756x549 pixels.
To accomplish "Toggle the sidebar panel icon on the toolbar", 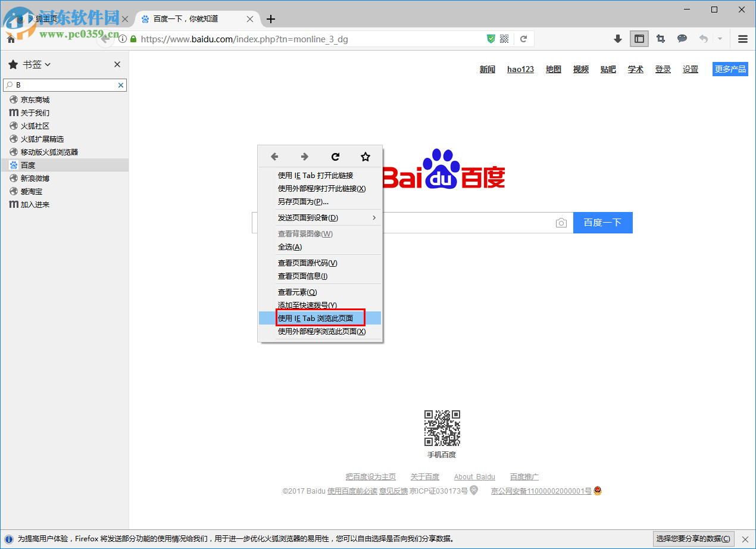I will tap(639, 38).
